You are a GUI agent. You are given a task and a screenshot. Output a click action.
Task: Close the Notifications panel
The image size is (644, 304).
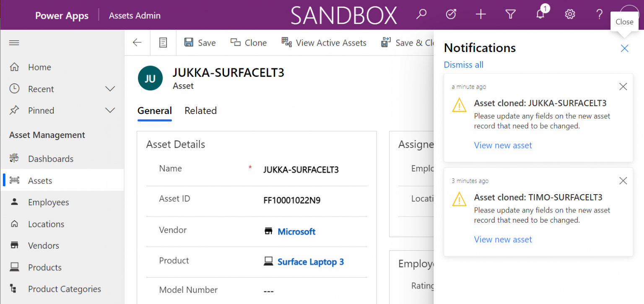(x=625, y=49)
